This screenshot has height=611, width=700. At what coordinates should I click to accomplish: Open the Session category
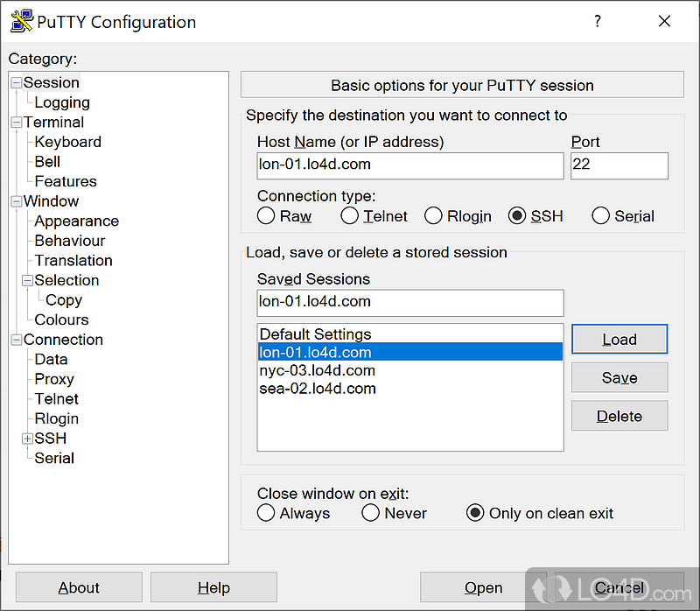coord(52,82)
